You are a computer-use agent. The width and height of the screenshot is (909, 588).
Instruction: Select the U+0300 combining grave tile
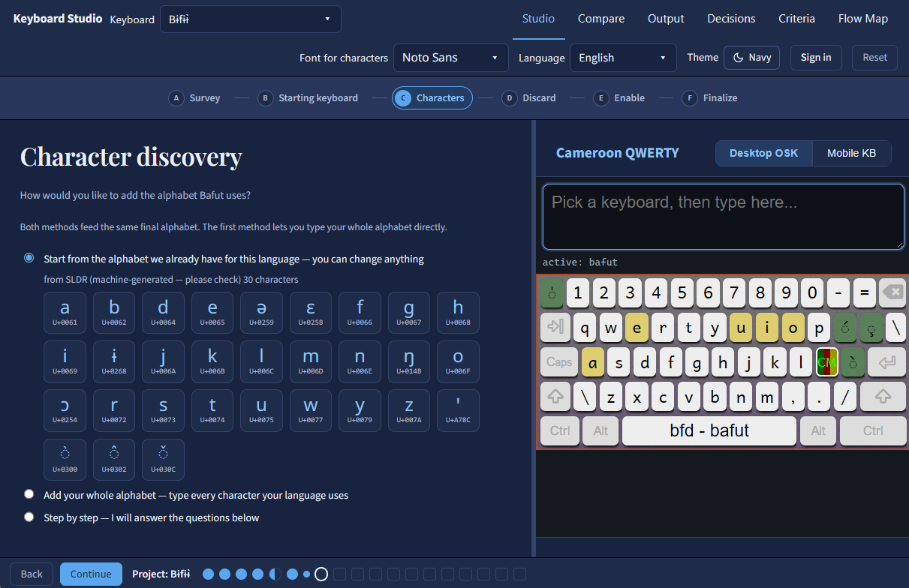65,460
